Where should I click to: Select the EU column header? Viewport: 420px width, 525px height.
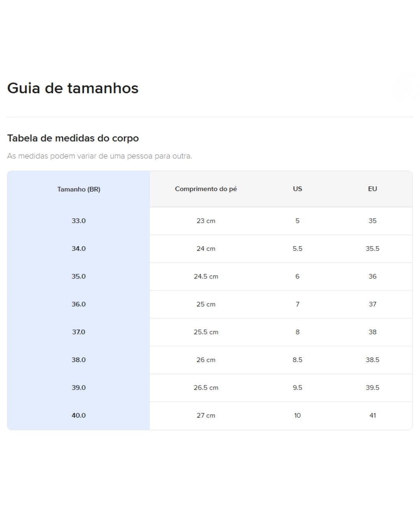(372, 189)
